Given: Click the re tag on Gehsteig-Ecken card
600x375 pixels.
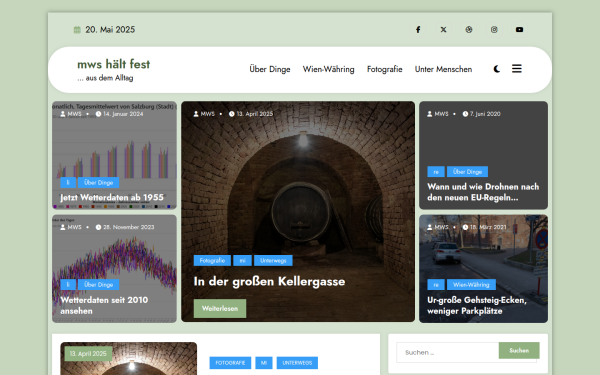Looking at the screenshot, I should click(436, 285).
